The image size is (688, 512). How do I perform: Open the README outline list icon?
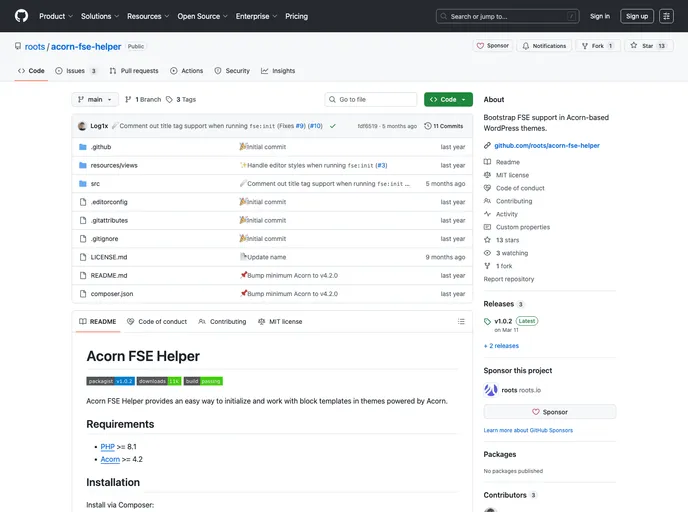[x=461, y=322]
